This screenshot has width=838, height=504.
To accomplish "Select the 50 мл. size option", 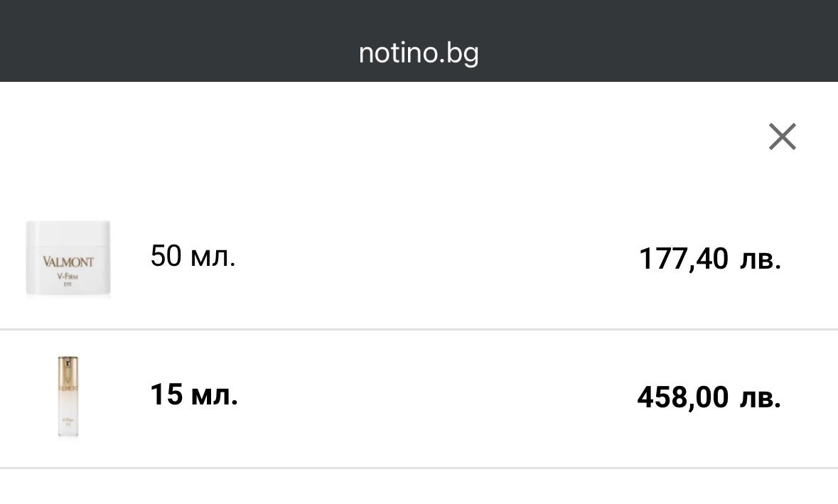I will coord(419,259).
